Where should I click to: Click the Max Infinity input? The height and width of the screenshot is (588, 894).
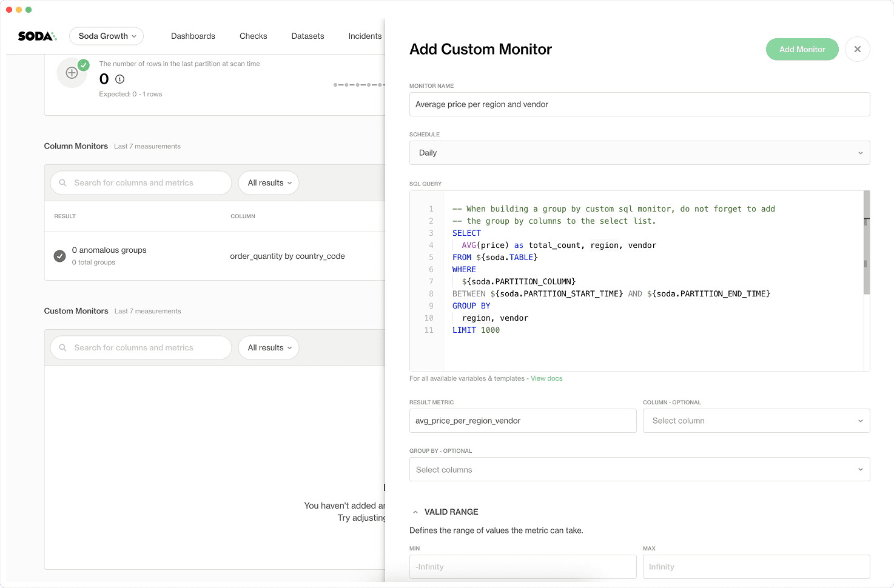click(x=756, y=567)
